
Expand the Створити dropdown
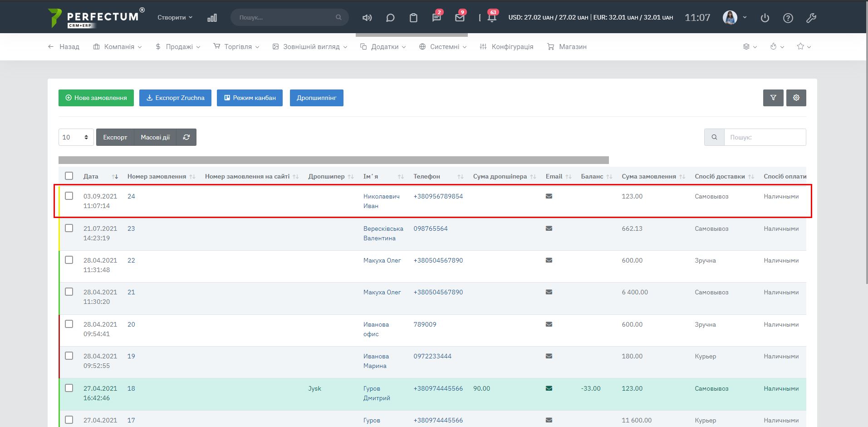[x=175, y=17]
